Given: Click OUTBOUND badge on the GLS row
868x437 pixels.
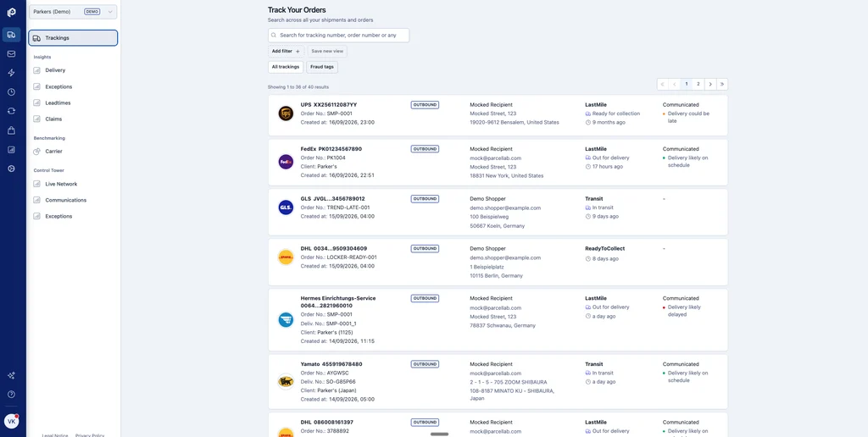Looking at the screenshot, I should tap(425, 198).
